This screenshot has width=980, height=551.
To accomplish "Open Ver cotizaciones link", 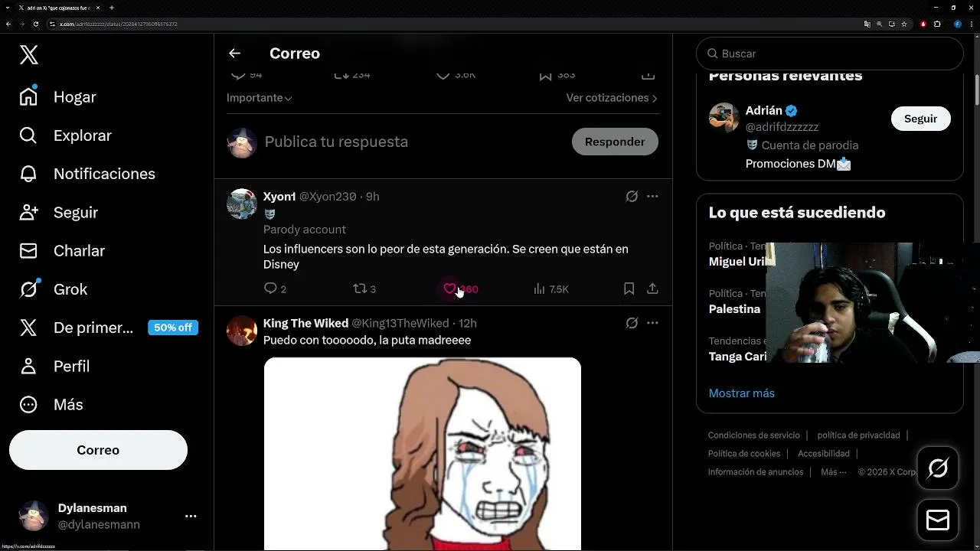I will pos(612,98).
